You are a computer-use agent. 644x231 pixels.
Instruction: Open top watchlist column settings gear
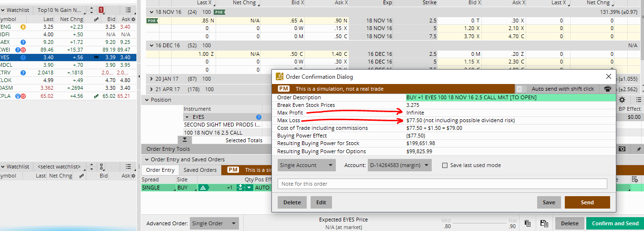click(133, 20)
